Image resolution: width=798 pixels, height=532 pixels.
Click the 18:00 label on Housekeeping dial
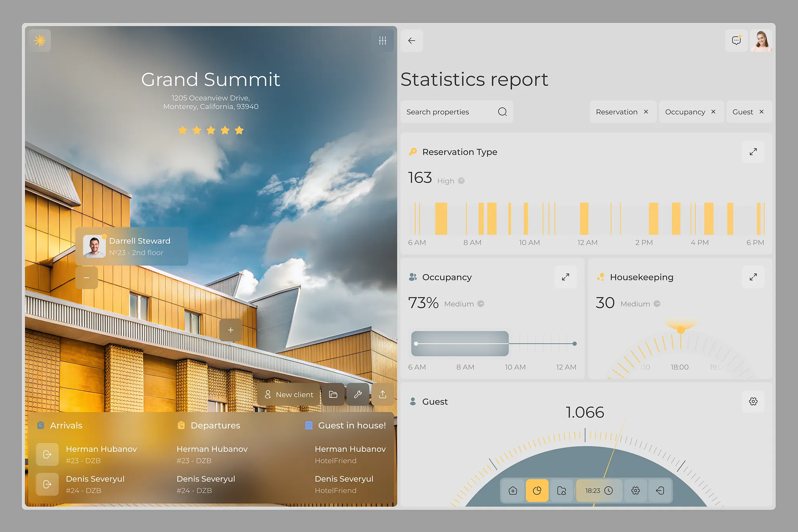pos(680,367)
